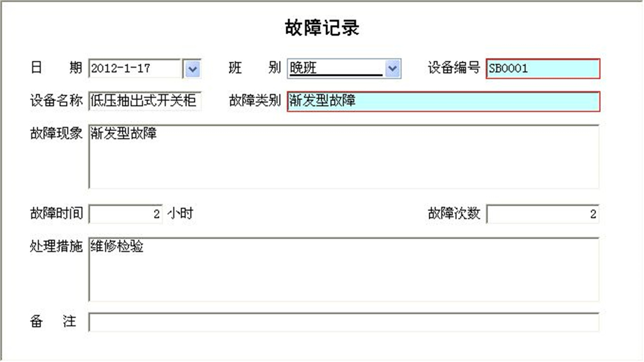Click the 故障次数 field showing 2
644x362 pixels.
coord(543,214)
